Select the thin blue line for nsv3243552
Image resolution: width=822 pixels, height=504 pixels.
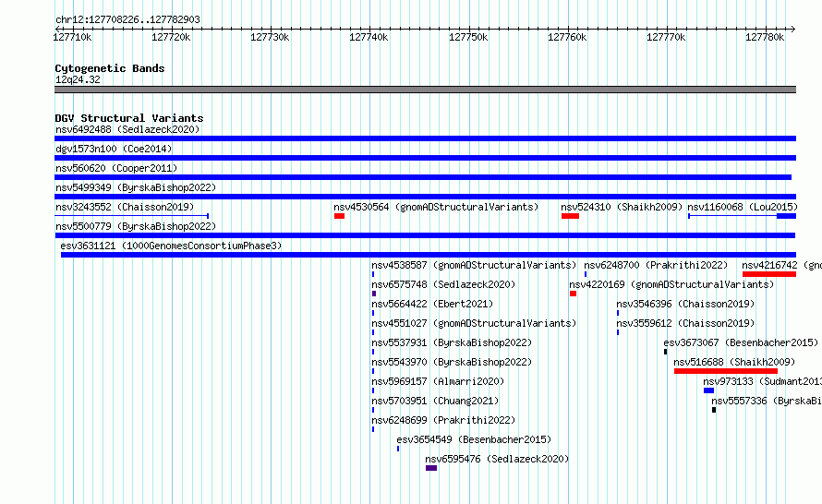coord(131,216)
